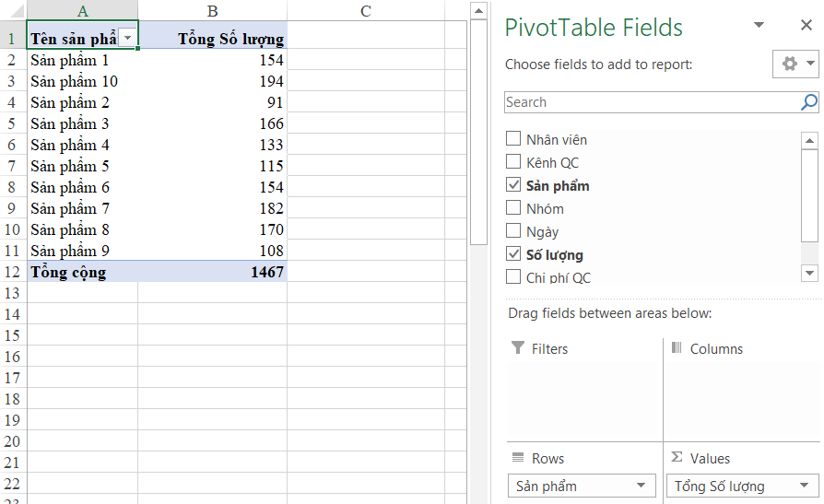Click the search magnifier icon in field search
Viewport: 824px width, 504px height.
point(808,102)
